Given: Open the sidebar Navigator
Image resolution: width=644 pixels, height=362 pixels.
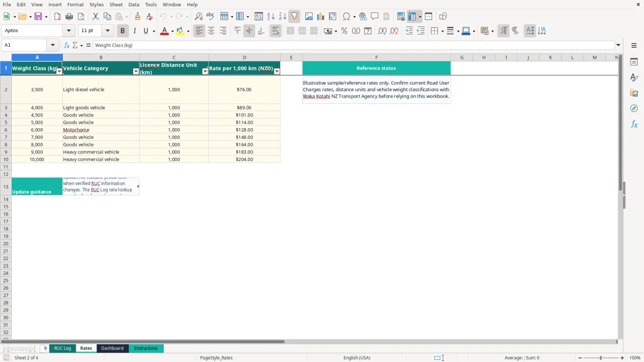Looking at the screenshot, I should pyautogui.click(x=634, y=108).
